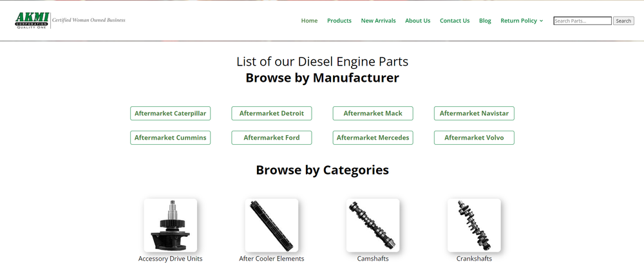
Task: Select the Aftermarket Detroit button
Action: click(x=272, y=113)
